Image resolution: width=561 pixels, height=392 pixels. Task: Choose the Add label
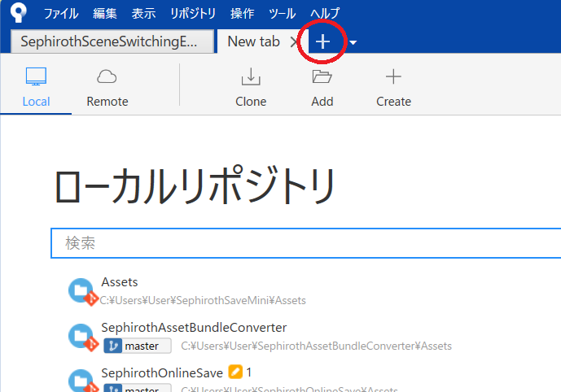(x=322, y=102)
